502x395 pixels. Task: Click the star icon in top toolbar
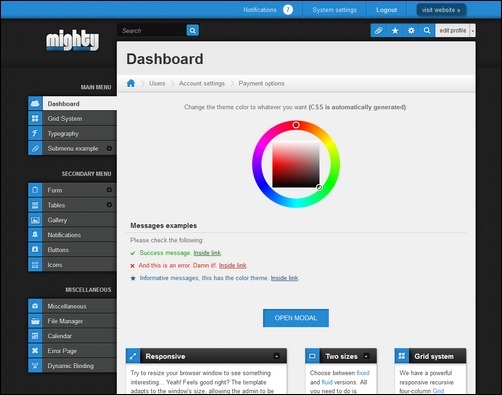[x=395, y=31]
